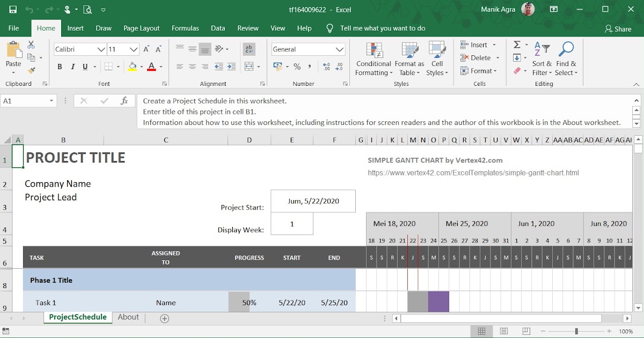Expand the AutoSum dropdown arrow
644x338 pixels.
[x=526, y=45]
